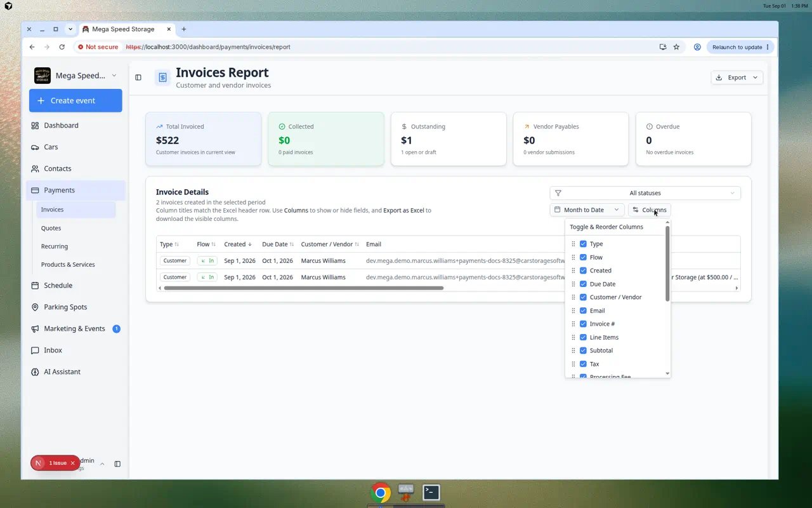812x508 pixels.
Task: Click the Cars icon in sidebar
Action: click(x=35, y=147)
